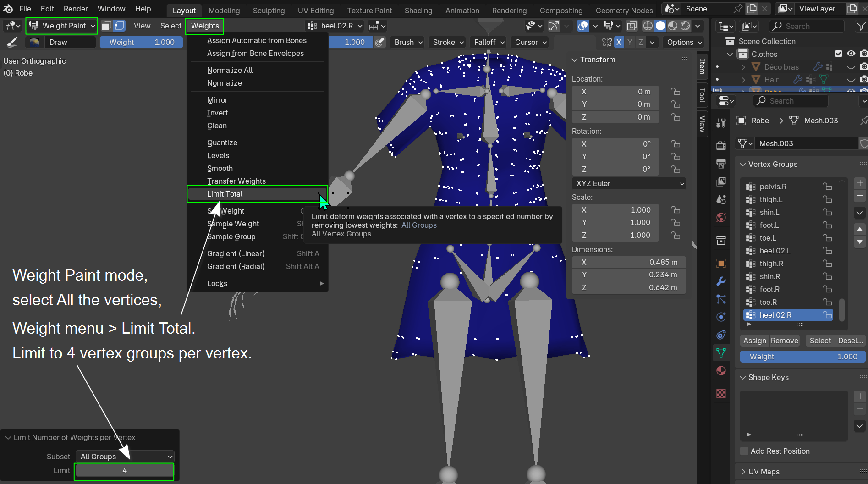The width and height of the screenshot is (868, 484).
Task: Toggle the pin icon in properties header
Action: (863, 121)
